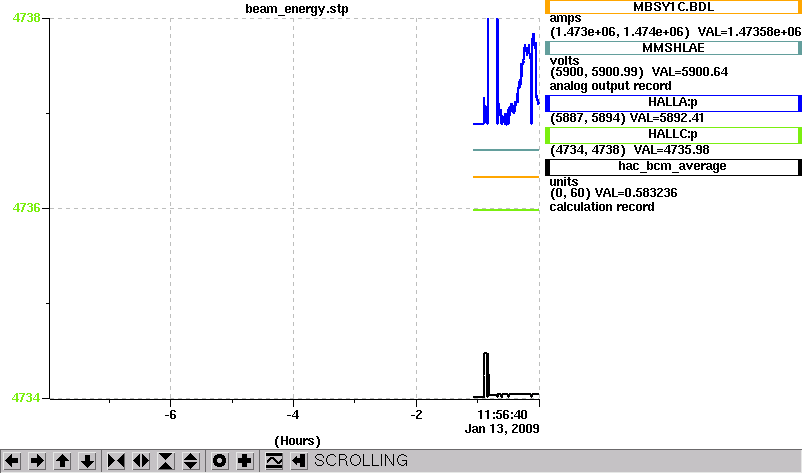The image size is (802, 473).
Task: Click the VAL=0.583236 bcm average reading
Action: [636, 193]
